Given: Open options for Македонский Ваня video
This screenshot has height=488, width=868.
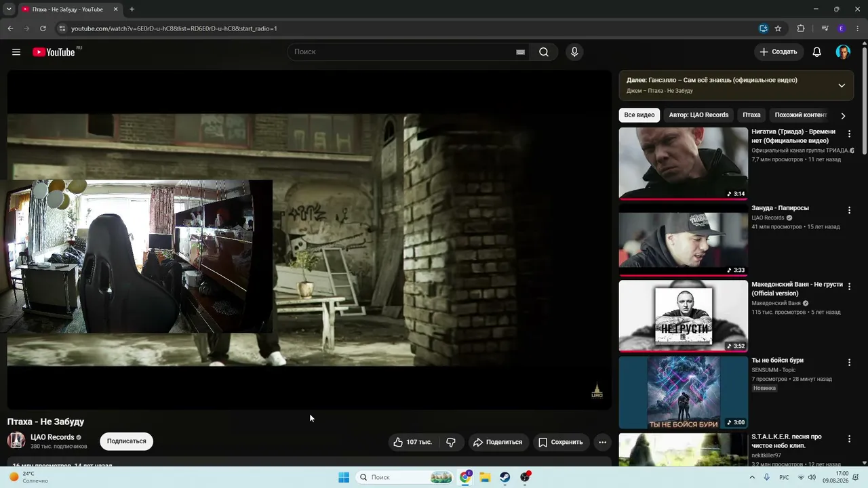Looking at the screenshot, I should click(849, 287).
